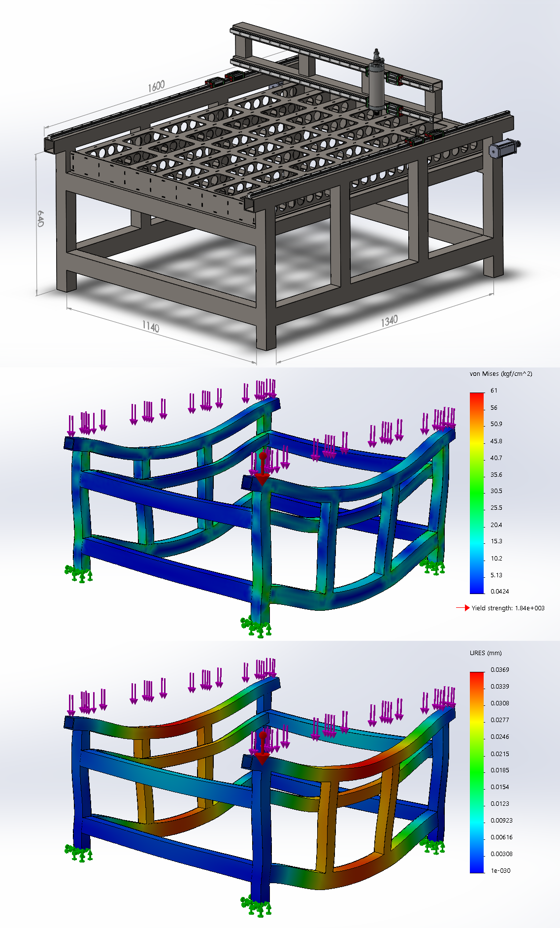560x928 pixels.
Task: Select the 25.5 stress legend value
Action: (496, 508)
